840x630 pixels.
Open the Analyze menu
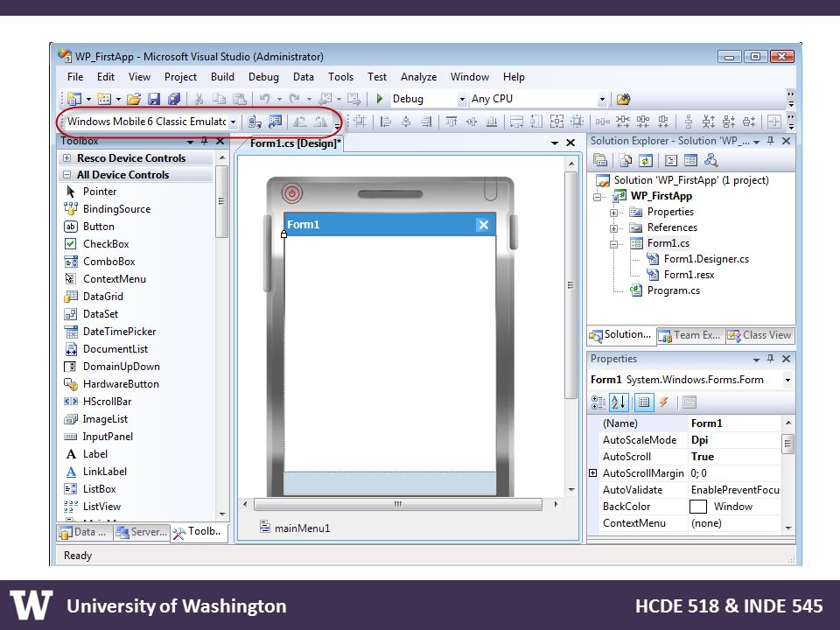[x=418, y=77]
